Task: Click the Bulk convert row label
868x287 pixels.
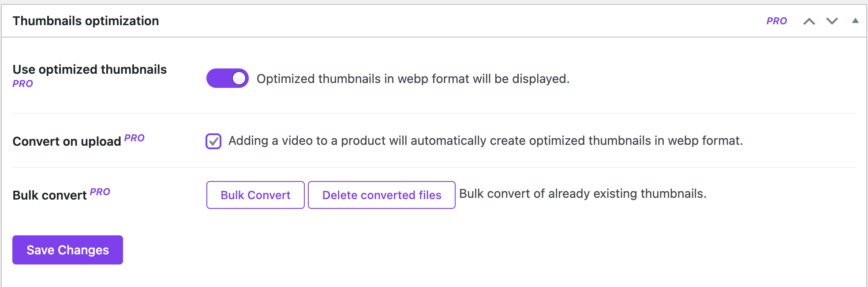Action: pos(50,195)
